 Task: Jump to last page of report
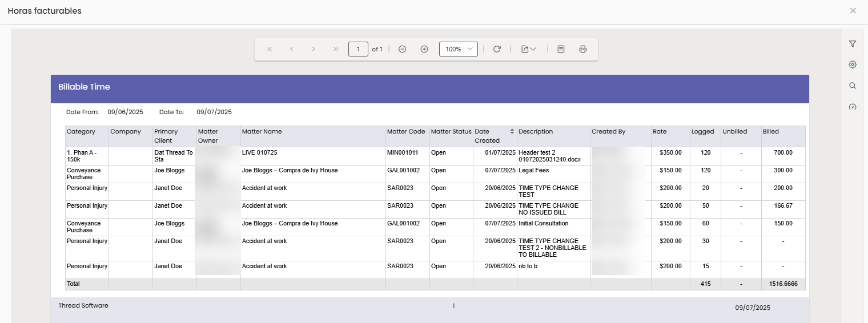pos(335,49)
